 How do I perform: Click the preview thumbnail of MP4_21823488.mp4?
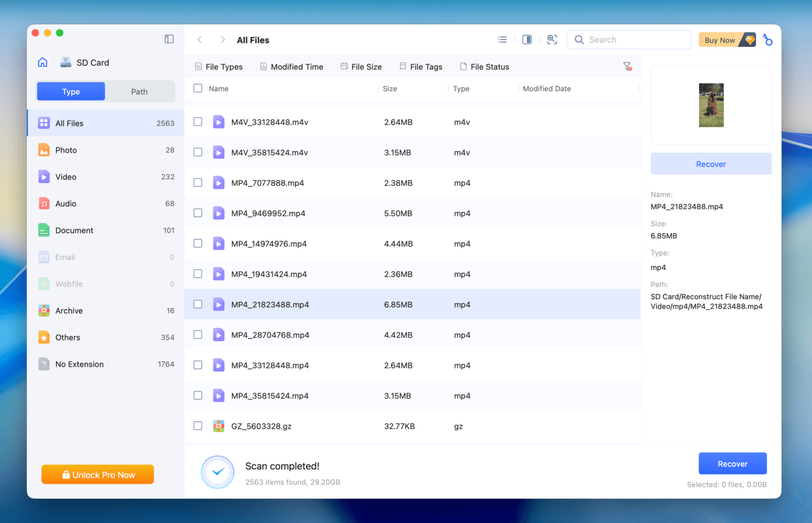coord(711,105)
